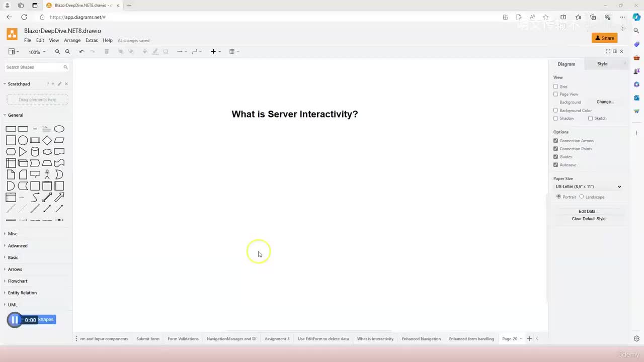Click the Search Shapes field
644x362 pixels.
coord(37,67)
